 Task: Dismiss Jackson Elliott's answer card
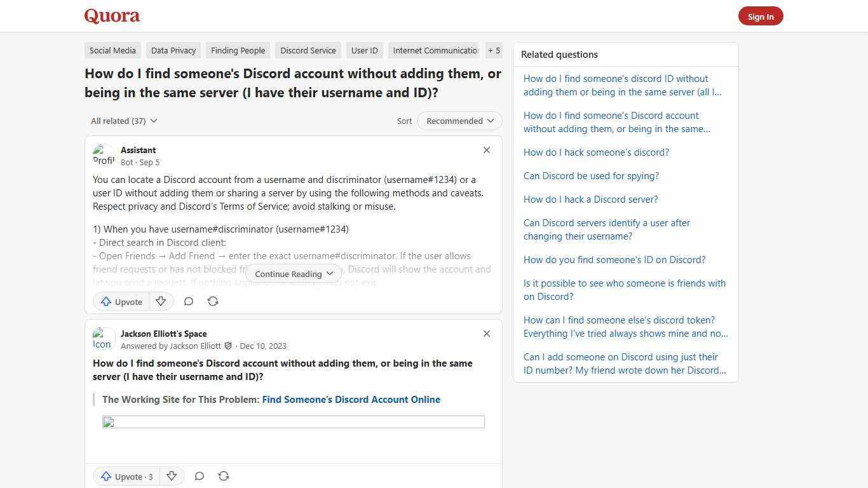tap(486, 334)
